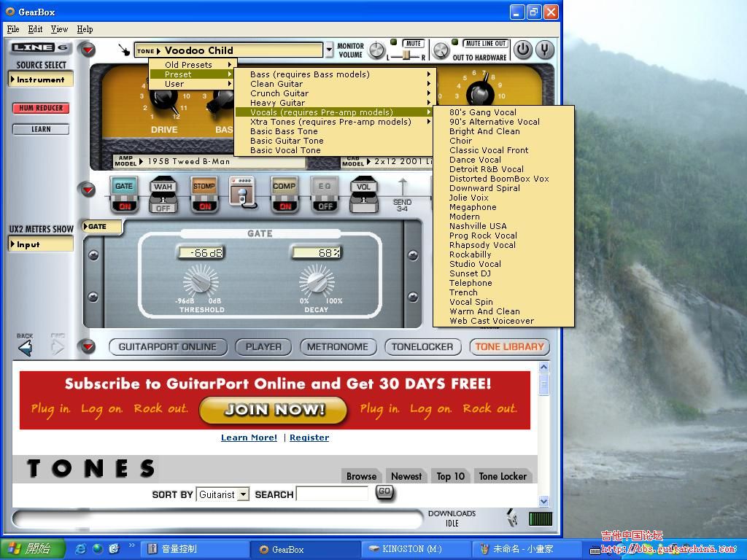Open the Help menu
The width and height of the screenshot is (747, 560).
coord(85,29)
